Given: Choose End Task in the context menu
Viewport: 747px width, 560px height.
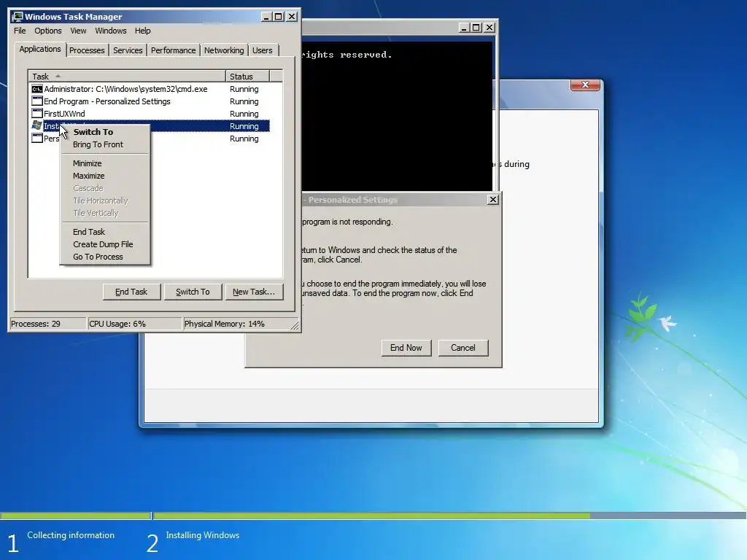Looking at the screenshot, I should 105,232.
